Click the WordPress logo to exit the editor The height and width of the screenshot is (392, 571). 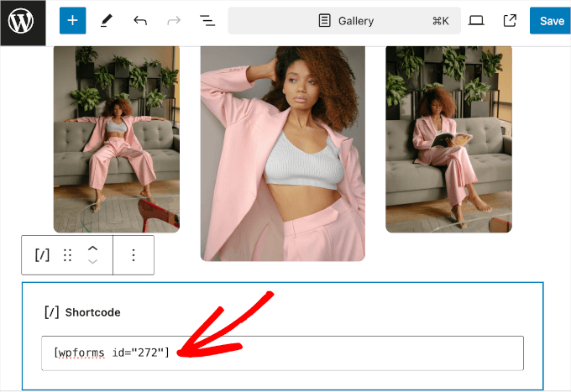point(23,23)
